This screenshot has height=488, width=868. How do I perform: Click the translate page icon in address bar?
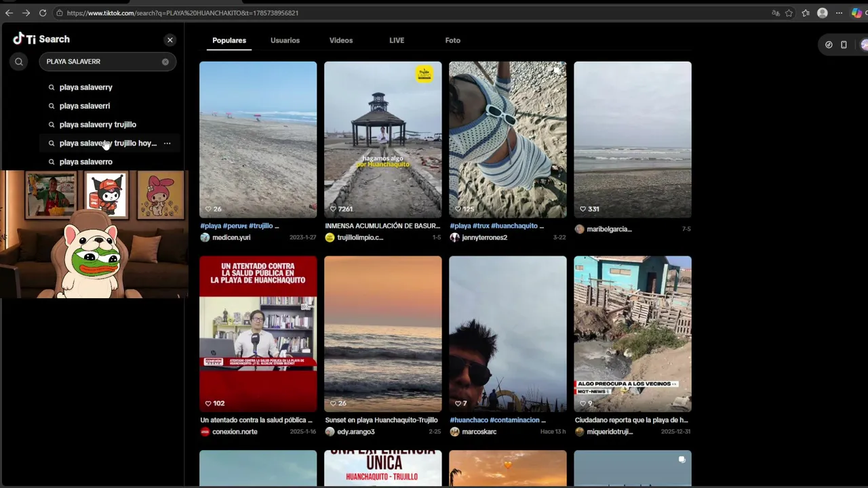(x=776, y=13)
